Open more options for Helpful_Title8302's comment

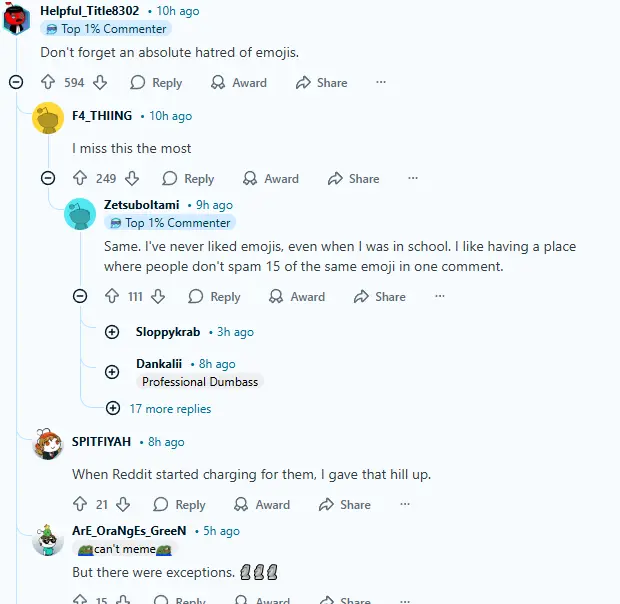[x=381, y=83]
